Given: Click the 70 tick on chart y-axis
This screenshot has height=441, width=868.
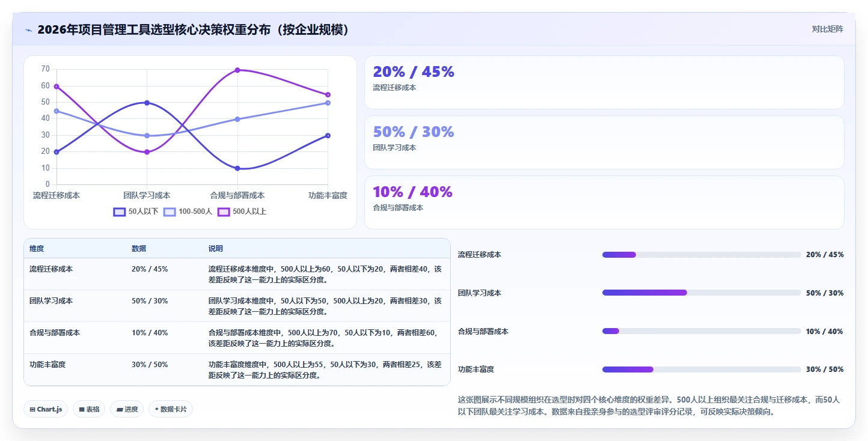Looking at the screenshot, I should coord(45,69).
